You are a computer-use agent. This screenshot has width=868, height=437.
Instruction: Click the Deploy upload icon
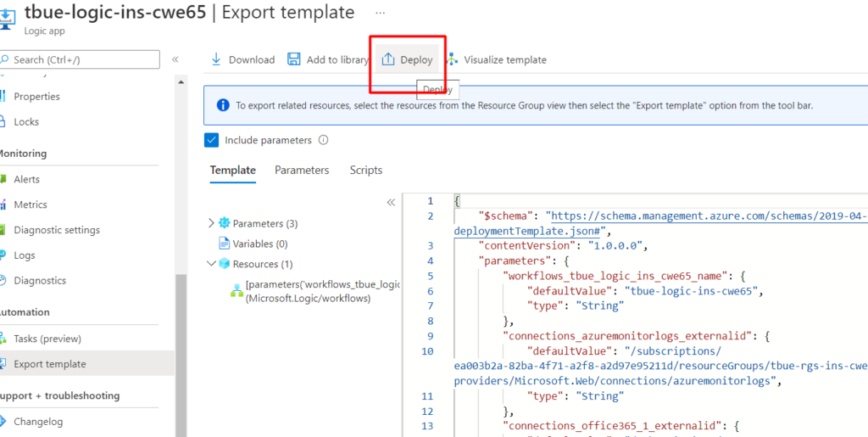click(388, 59)
